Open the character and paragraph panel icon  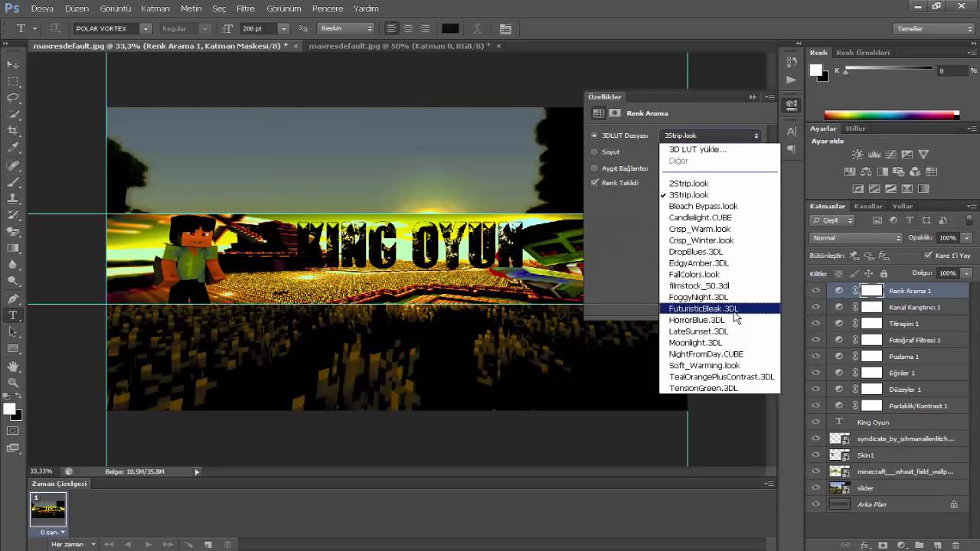pyautogui.click(x=505, y=28)
